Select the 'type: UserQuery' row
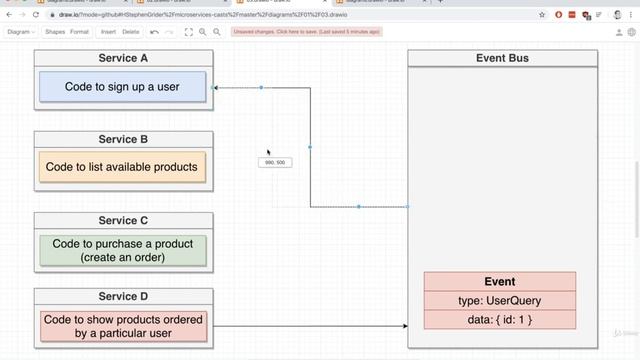Viewport: 640px width, 360px height. tap(500, 301)
